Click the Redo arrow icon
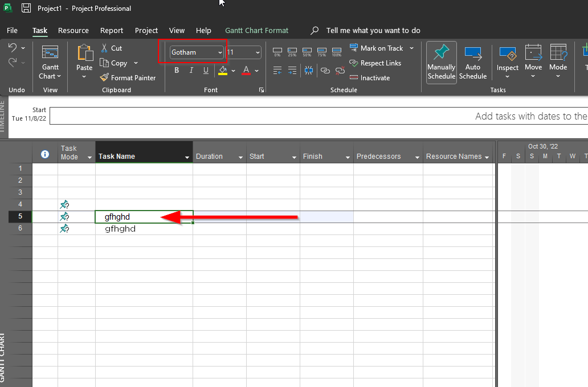This screenshot has height=387, width=588. (x=13, y=63)
